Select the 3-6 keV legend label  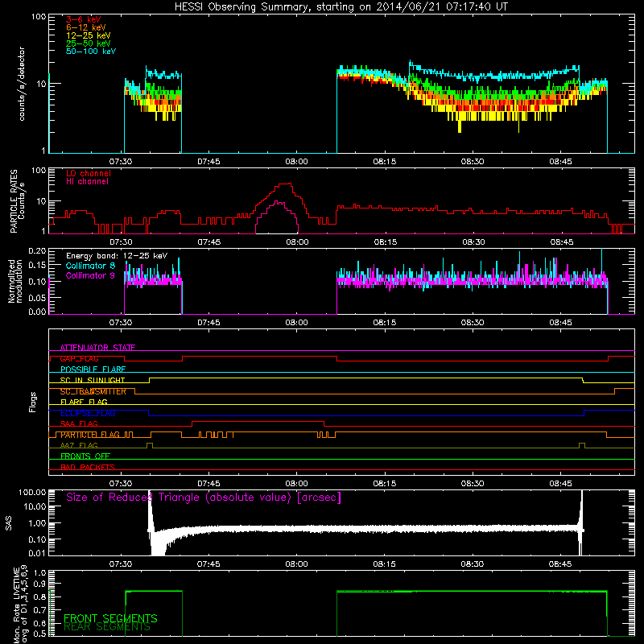[x=83, y=19]
